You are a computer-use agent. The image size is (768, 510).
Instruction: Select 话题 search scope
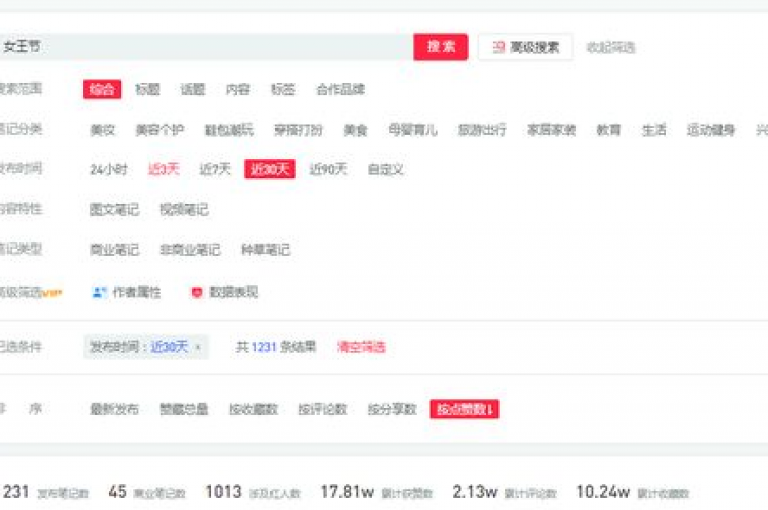(192, 89)
